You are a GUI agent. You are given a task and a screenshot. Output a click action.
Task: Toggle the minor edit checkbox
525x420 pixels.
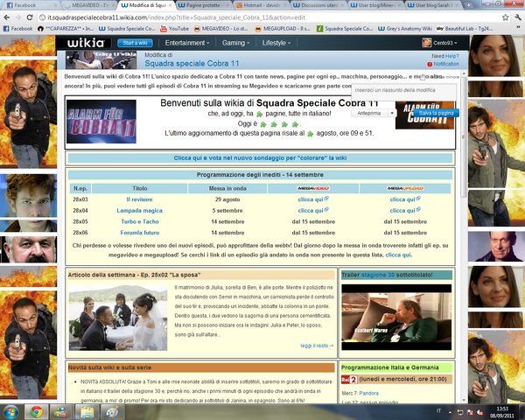coord(423,77)
